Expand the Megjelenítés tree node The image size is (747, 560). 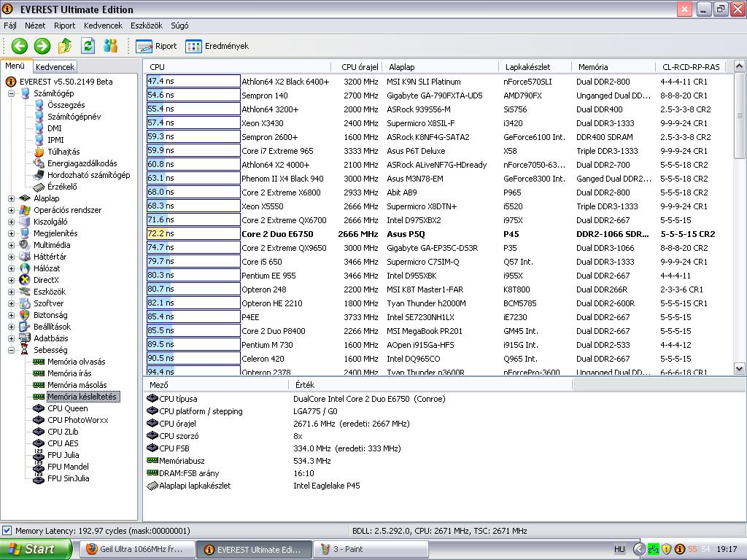tap(11, 233)
